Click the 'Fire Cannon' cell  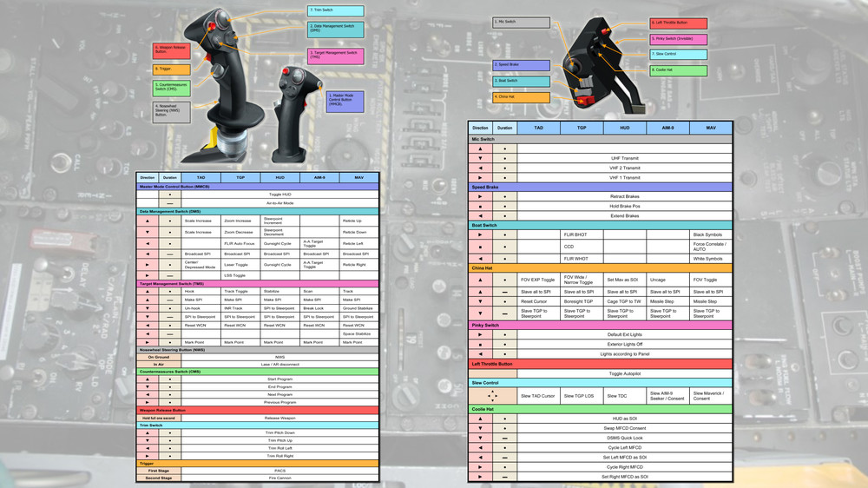click(x=280, y=478)
